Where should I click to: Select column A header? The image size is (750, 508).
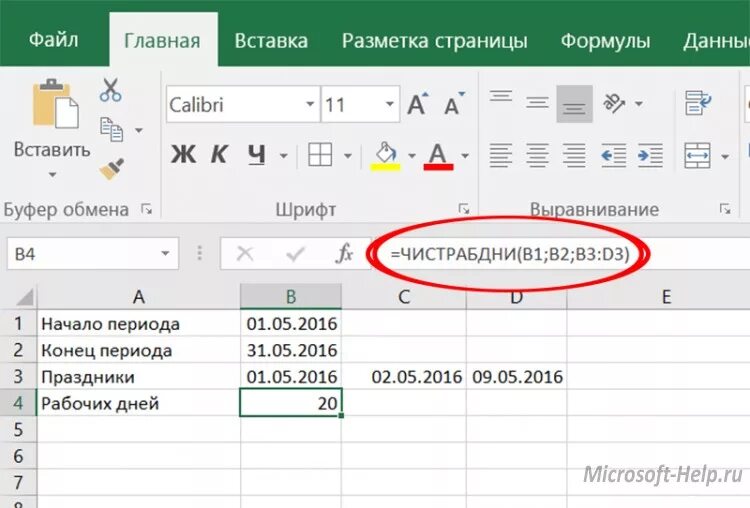139,297
